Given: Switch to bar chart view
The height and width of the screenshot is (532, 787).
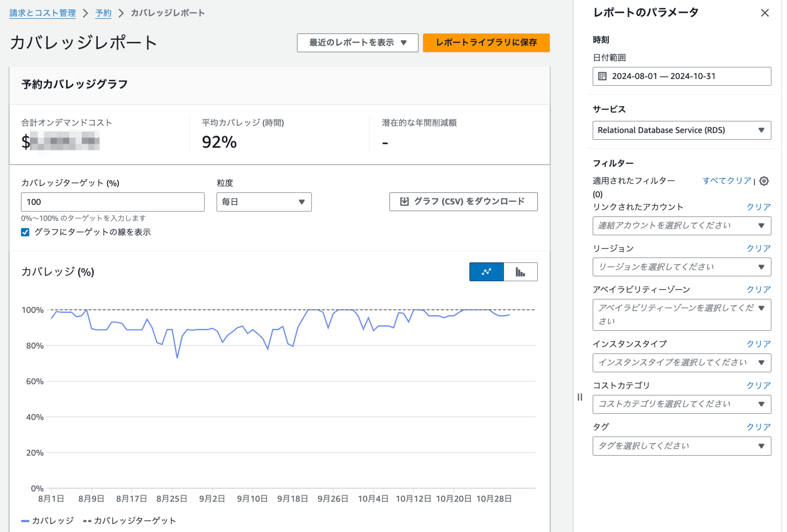Looking at the screenshot, I should coord(520,272).
